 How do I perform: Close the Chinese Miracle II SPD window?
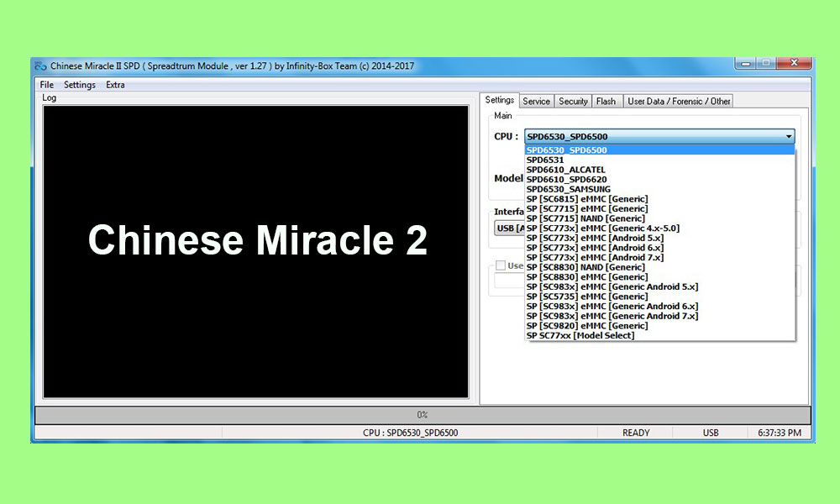[795, 63]
